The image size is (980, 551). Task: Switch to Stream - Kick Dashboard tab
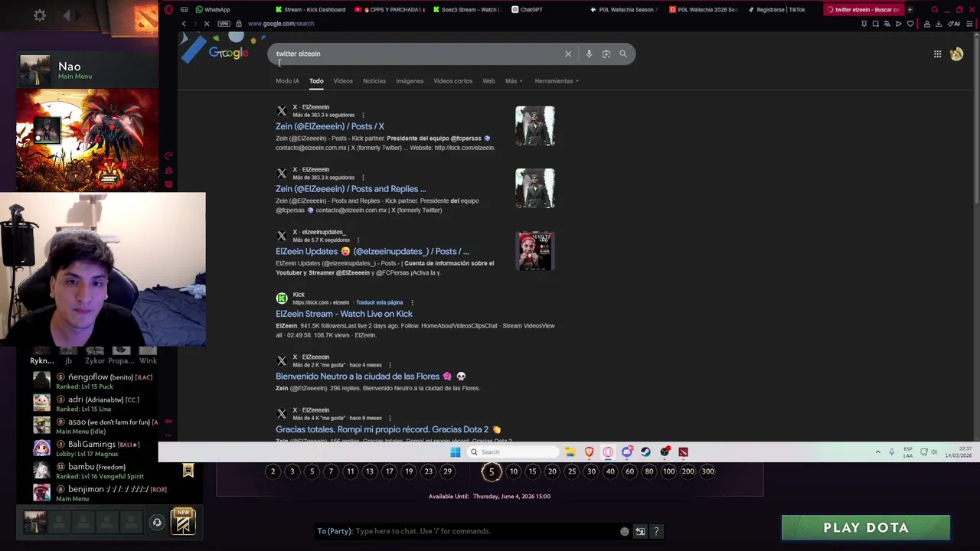click(x=310, y=10)
